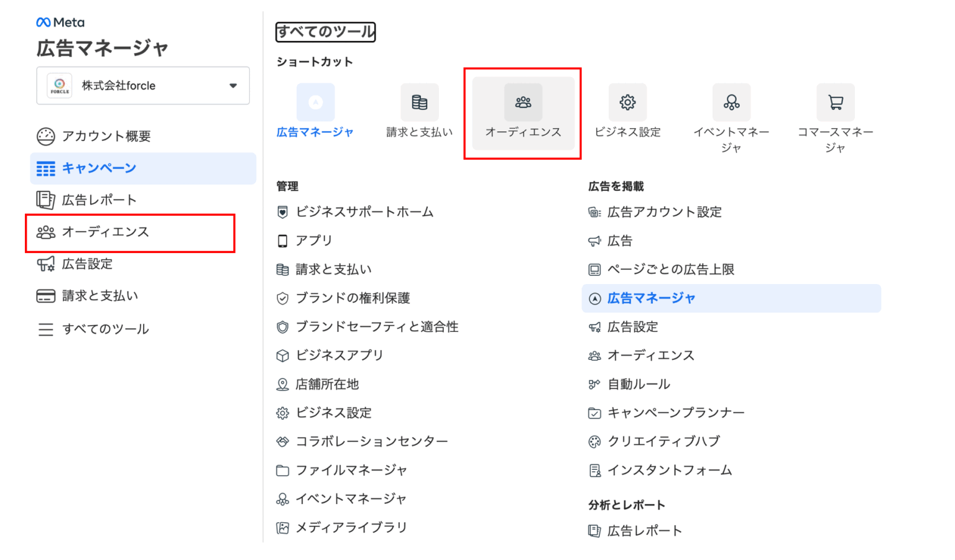Click the キャンペーン grid icon in sidebar

[x=45, y=168]
